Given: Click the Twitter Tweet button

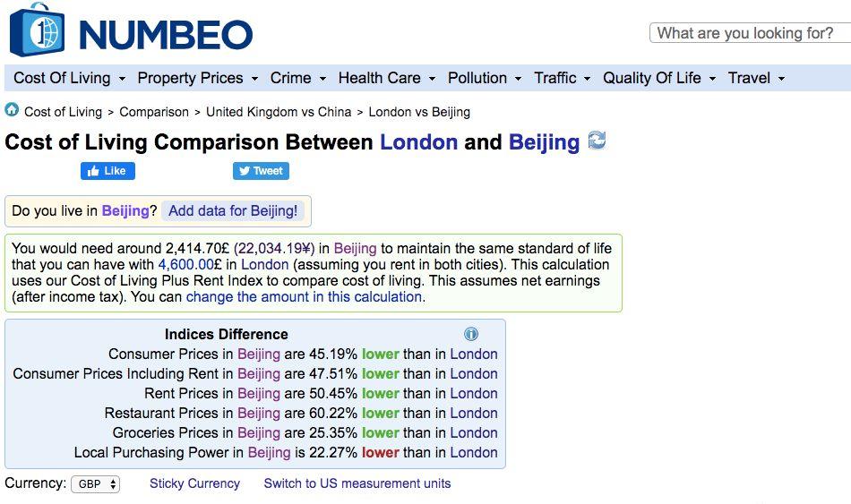Looking at the screenshot, I should coord(261,171).
